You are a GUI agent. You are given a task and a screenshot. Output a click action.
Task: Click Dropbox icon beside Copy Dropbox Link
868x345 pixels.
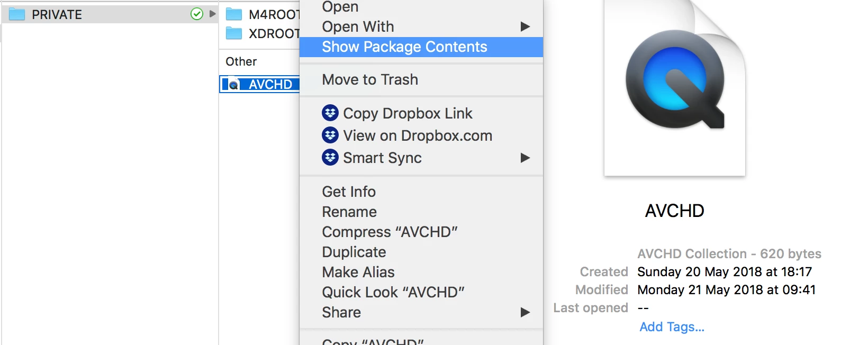click(330, 113)
